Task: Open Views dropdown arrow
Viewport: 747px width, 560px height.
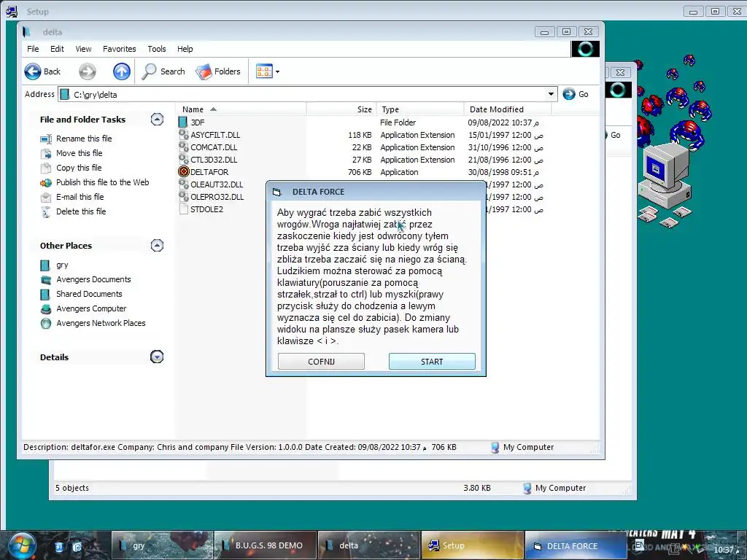Action: (x=278, y=72)
